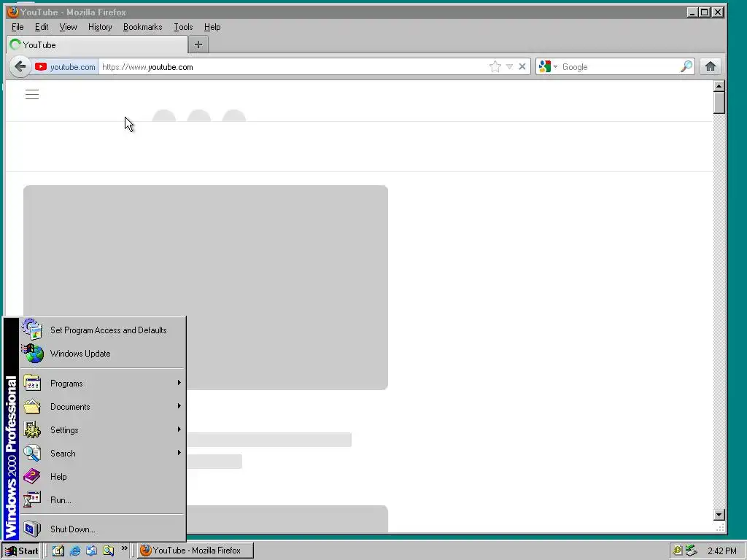Choose Shut Down... from Start menu

pyautogui.click(x=102, y=529)
